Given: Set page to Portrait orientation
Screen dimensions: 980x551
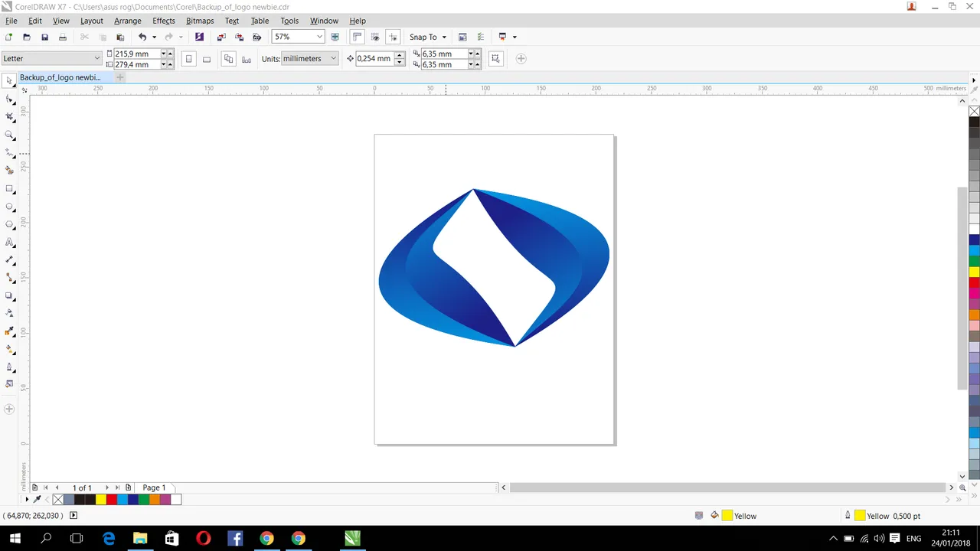Looking at the screenshot, I should (189, 59).
